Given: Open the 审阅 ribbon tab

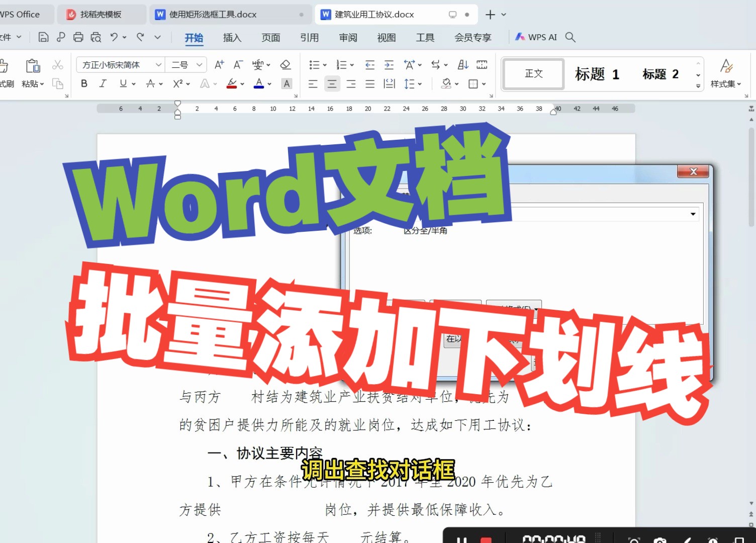Looking at the screenshot, I should coord(347,37).
